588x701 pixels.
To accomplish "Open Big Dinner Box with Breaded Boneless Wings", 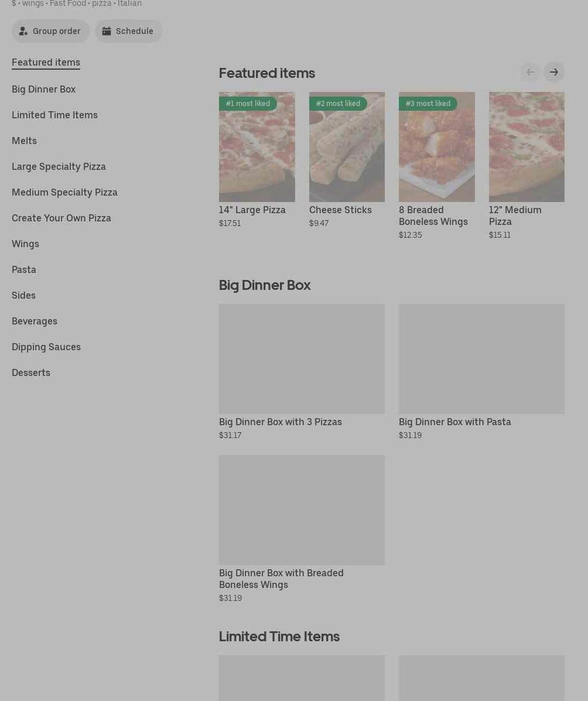I will click(302, 529).
